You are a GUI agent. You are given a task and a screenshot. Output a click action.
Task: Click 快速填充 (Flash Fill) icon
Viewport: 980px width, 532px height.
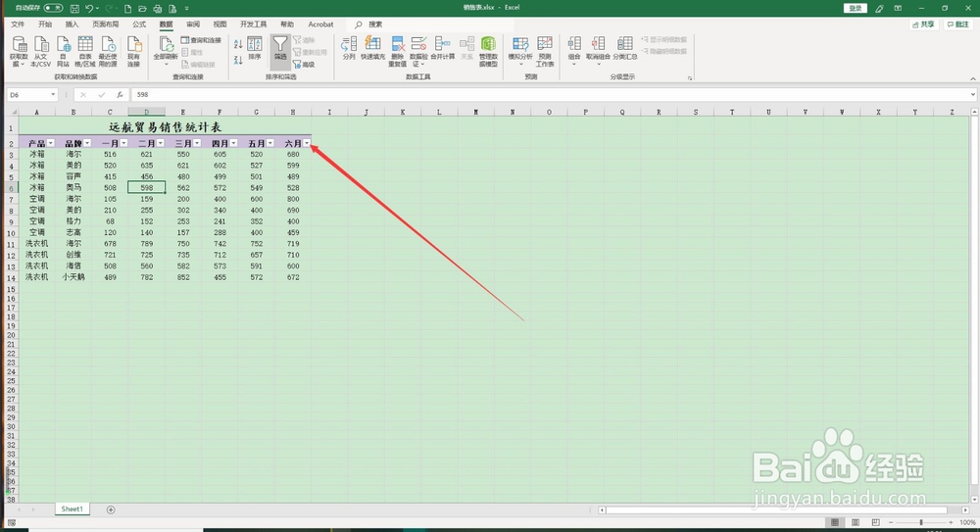point(372,48)
